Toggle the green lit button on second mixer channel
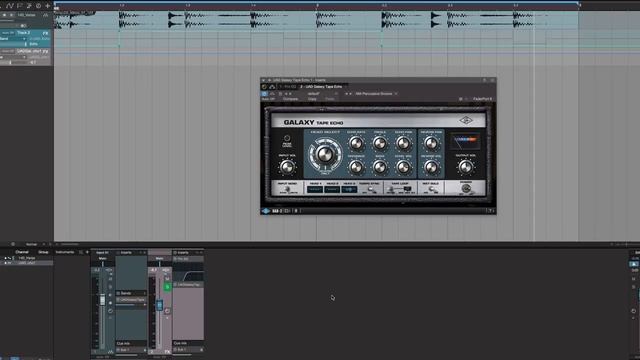 click(x=167, y=287)
